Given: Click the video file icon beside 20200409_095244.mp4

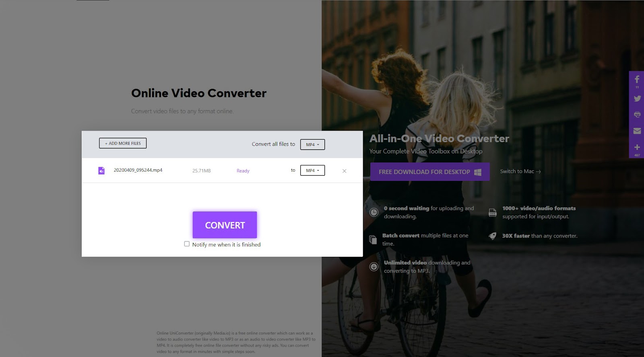Looking at the screenshot, I should [x=101, y=171].
